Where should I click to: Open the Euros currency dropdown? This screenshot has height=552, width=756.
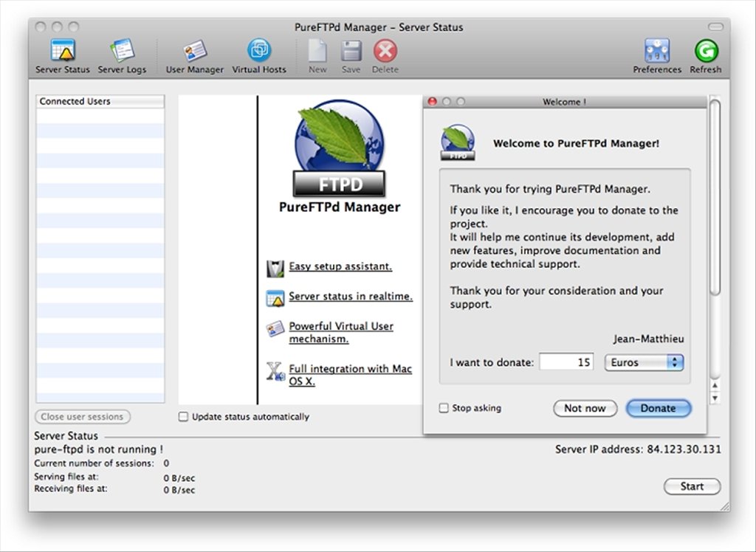(x=644, y=362)
